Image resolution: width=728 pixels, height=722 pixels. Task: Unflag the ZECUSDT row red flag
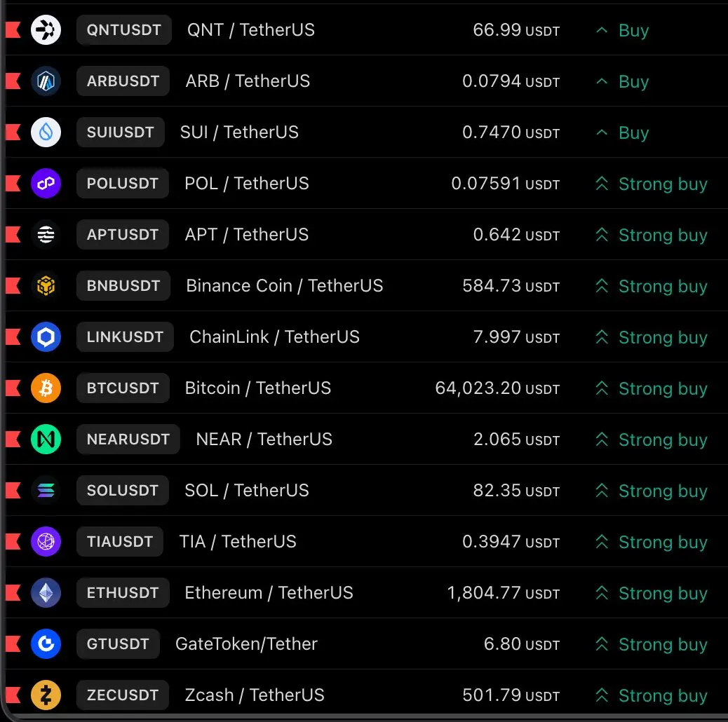click(13, 695)
